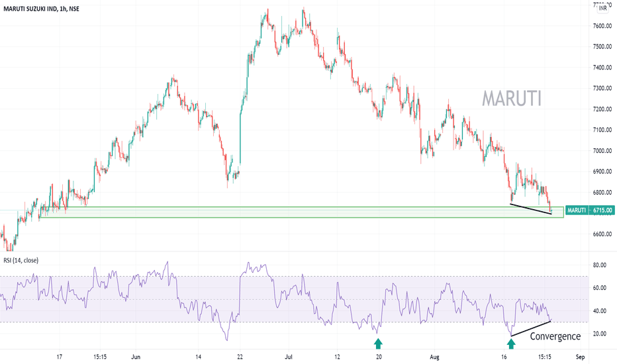Screen dimensions: 617x364
Task: Select the RSI (14, close) indicator label
Action: (x=21, y=260)
